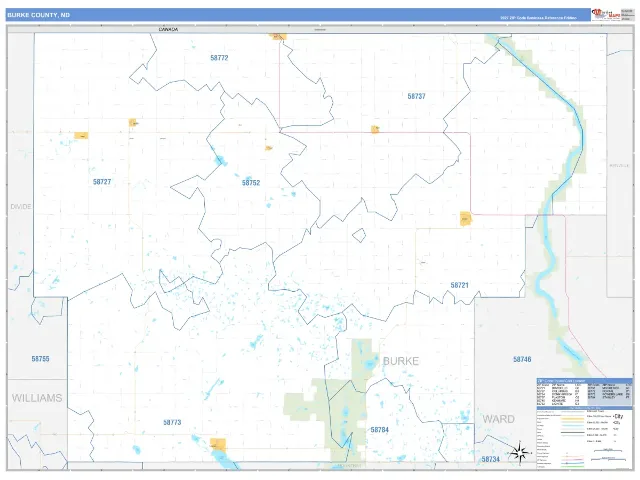Image resolution: width=640 pixels, height=480 pixels.
Task: Click the publisher logo in the title bar
Action: [606, 14]
